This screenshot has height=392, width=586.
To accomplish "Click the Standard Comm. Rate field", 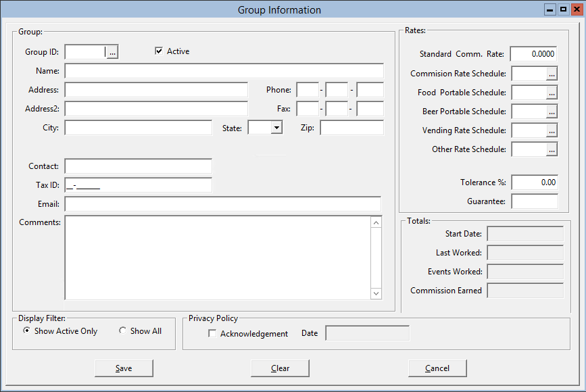I will 533,54.
